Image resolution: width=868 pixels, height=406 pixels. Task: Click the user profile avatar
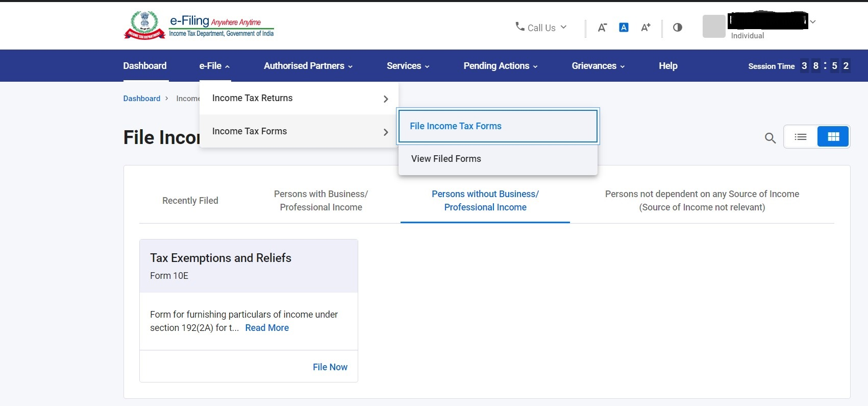tap(713, 26)
